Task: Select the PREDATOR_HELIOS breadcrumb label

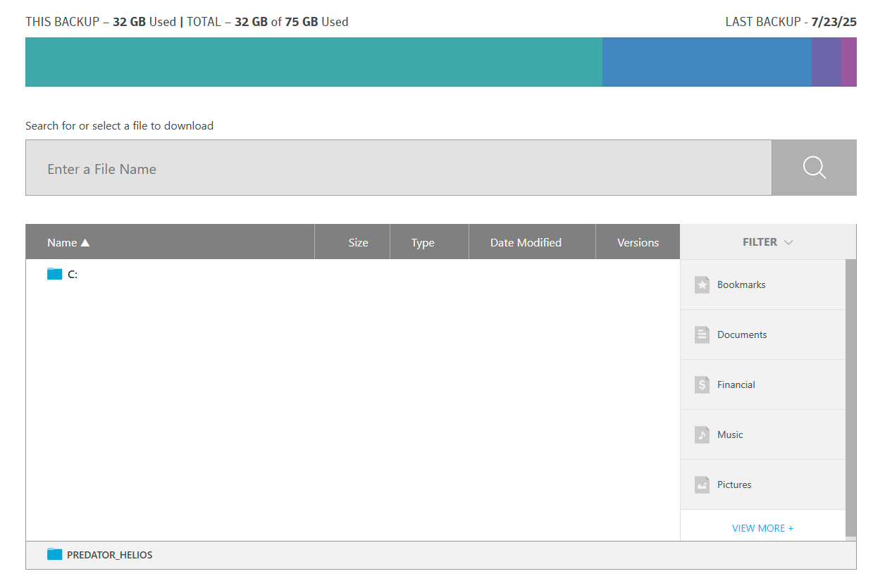Action: pos(110,555)
